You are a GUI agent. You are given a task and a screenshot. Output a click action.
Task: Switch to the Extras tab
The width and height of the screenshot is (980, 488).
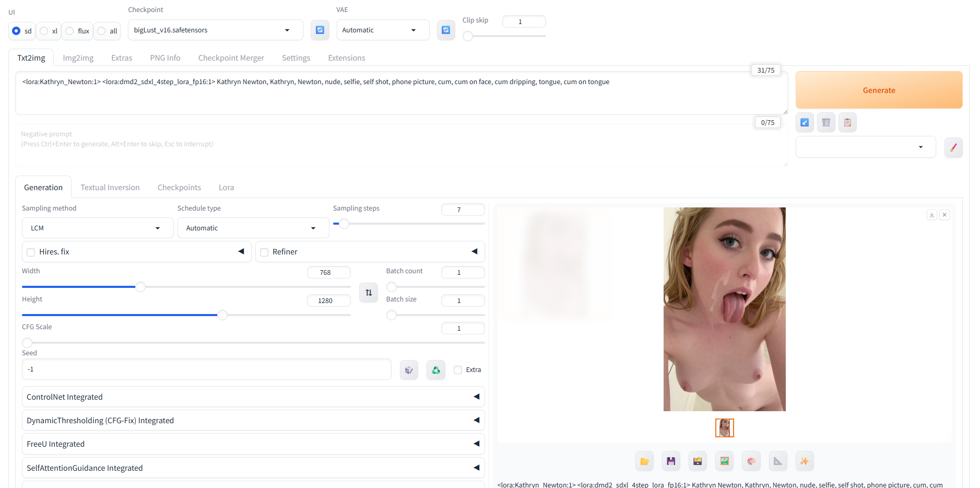click(x=122, y=58)
